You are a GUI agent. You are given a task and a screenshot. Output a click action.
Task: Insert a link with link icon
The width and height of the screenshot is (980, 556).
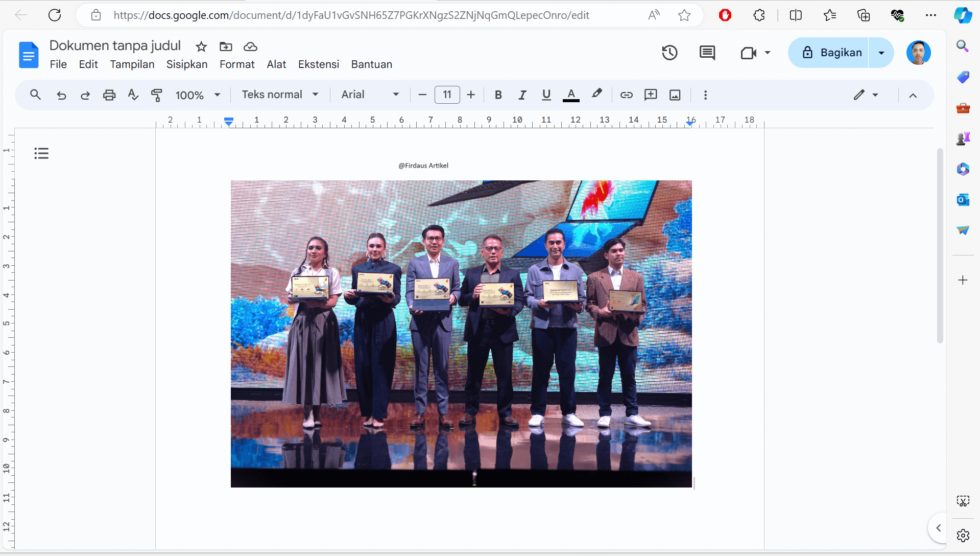(x=626, y=95)
